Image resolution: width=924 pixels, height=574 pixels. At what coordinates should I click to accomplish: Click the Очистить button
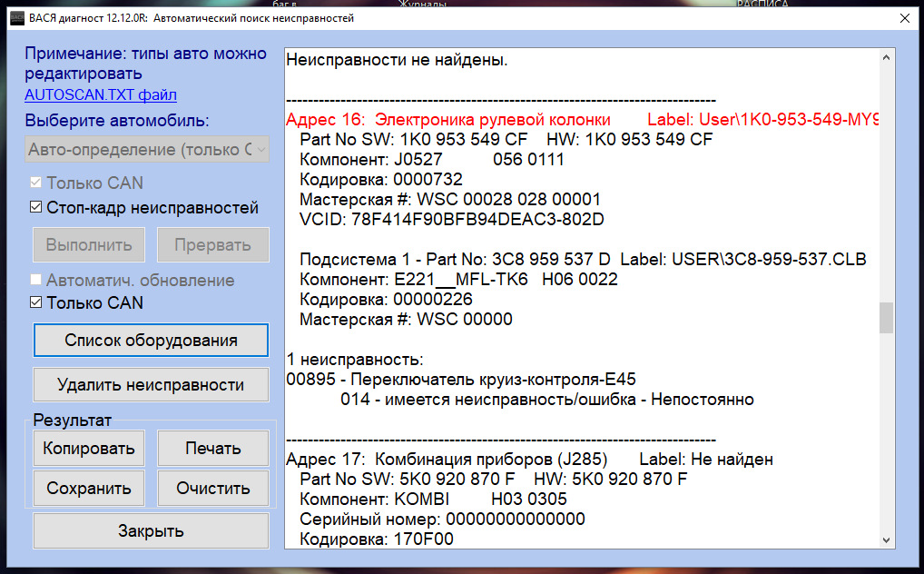[x=212, y=488]
